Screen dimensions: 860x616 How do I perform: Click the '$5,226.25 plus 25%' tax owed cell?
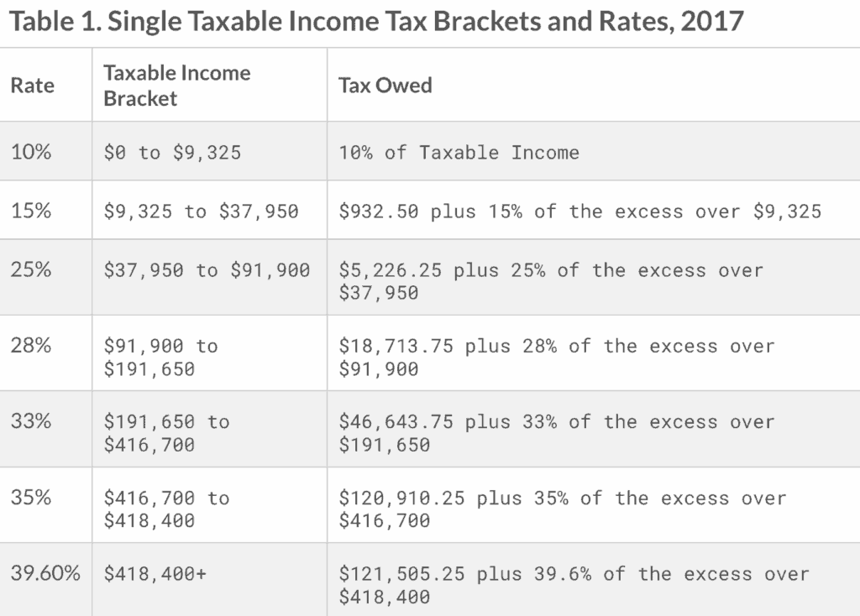coord(550,281)
